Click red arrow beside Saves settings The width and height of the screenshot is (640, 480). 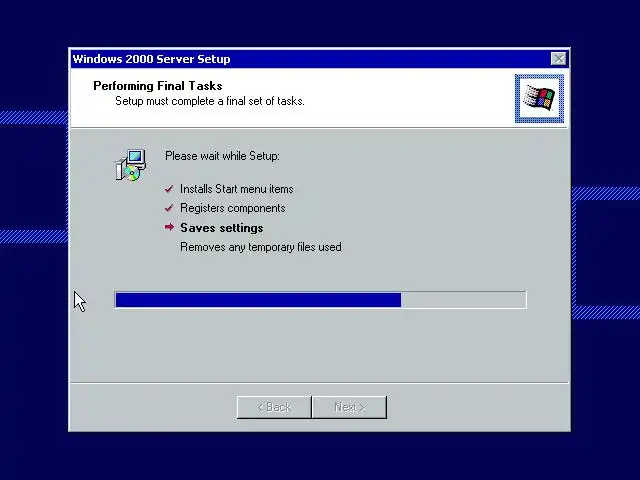169,227
